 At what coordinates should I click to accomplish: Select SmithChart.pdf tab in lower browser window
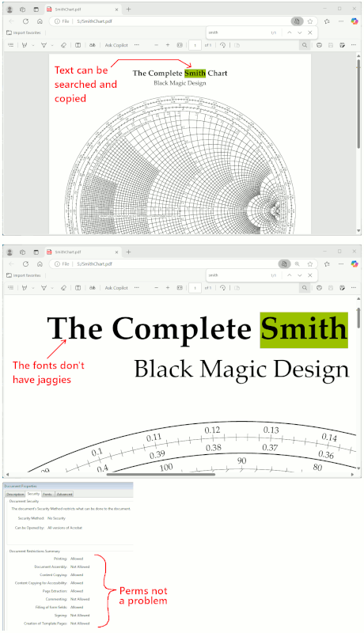click(83, 252)
